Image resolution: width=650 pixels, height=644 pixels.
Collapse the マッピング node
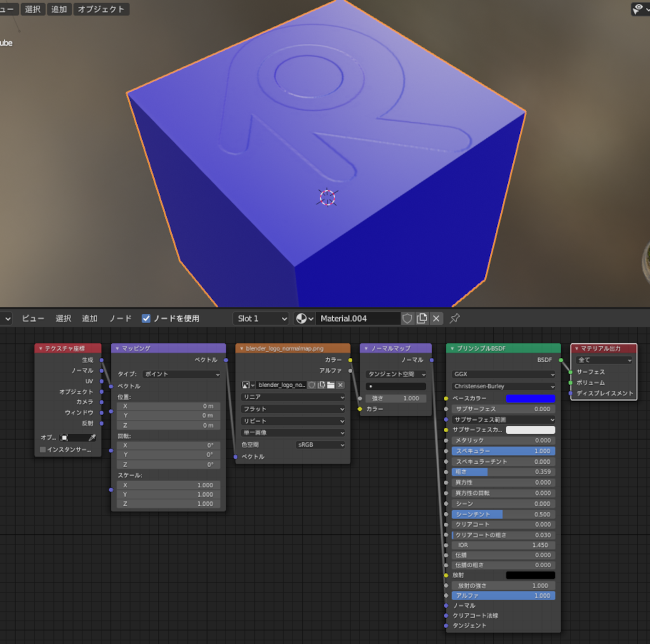[117, 348]
